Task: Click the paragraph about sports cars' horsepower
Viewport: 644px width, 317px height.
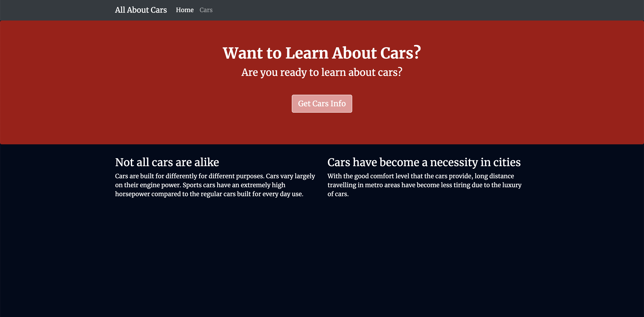Action: 215,185
